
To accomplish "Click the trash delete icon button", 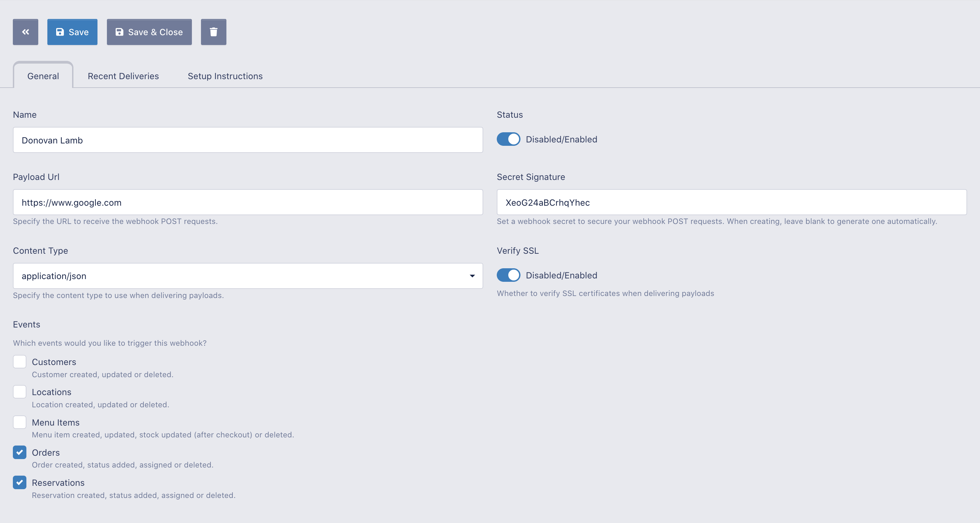I will click(x=214, y=32).
